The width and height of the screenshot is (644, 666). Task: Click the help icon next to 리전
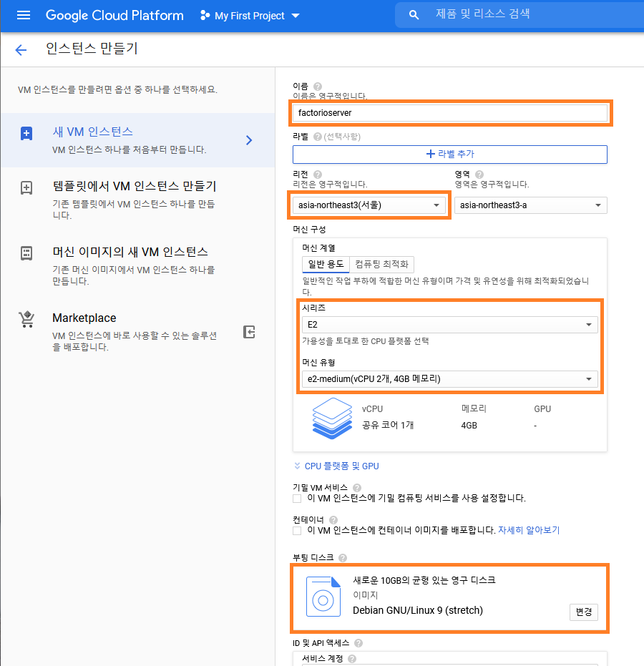coord(318,175)
